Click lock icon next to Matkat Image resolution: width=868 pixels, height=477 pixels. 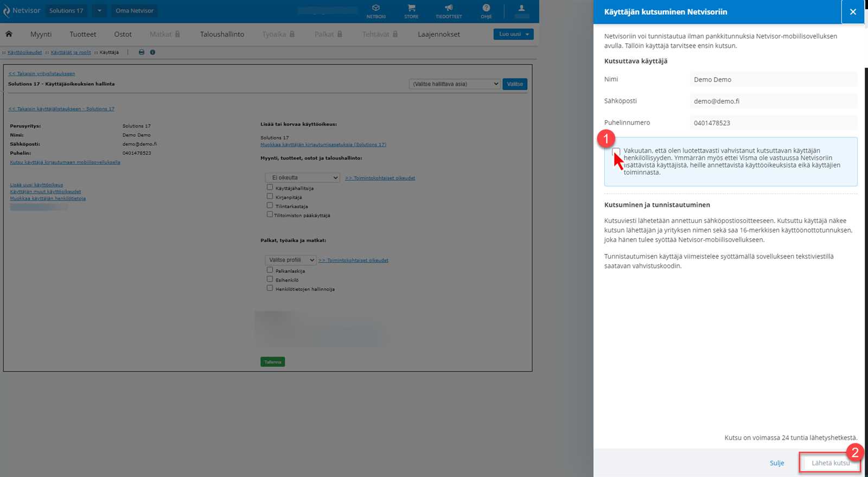click(177, 34)
